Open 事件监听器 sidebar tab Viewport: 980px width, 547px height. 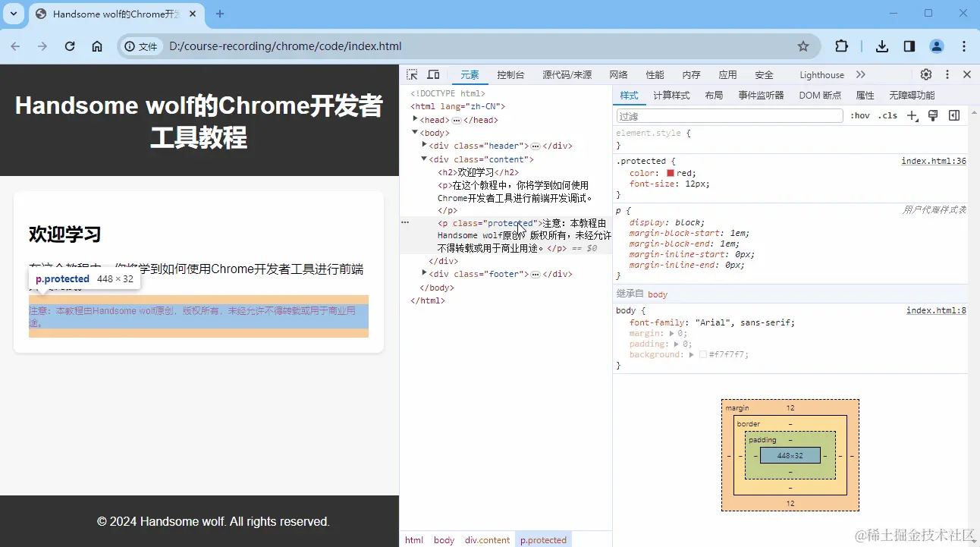tap(761, 95)
